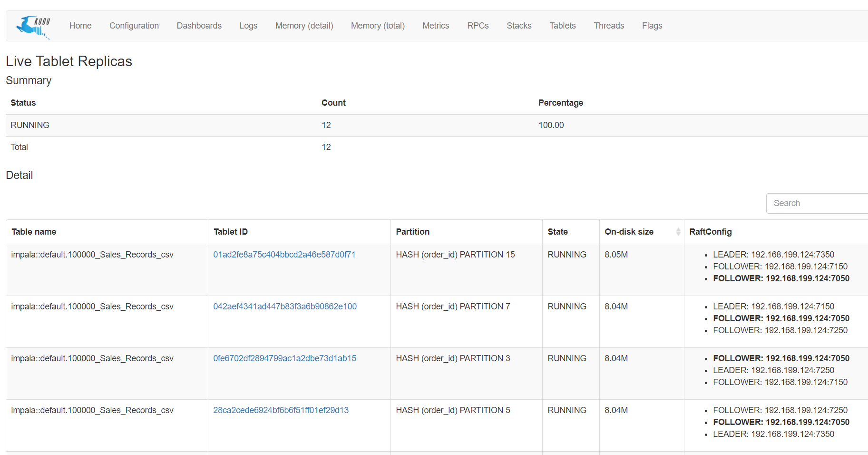Click the Kudu logo icon
868x455 pixels.
[33, 27]
